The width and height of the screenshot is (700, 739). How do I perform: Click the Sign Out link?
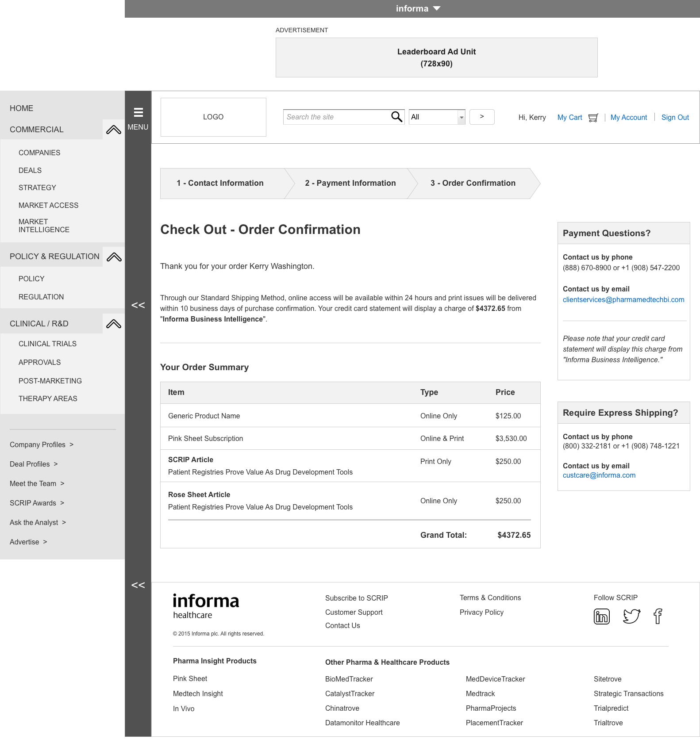[x=675, y=118]
